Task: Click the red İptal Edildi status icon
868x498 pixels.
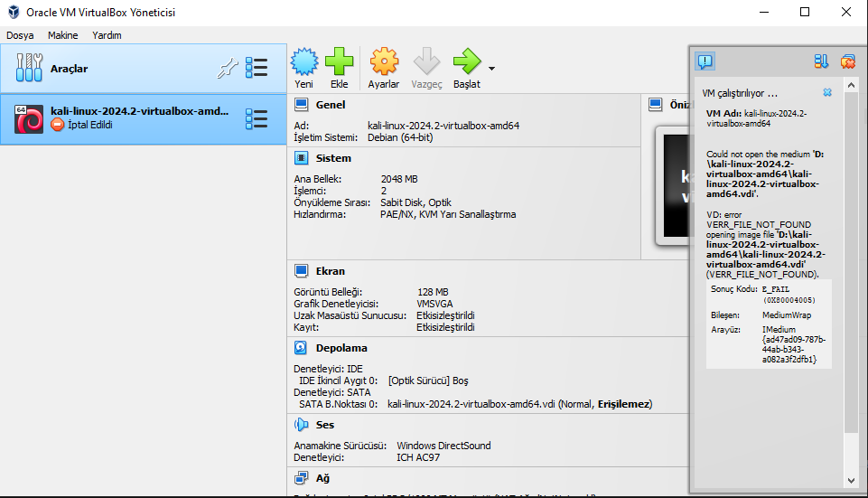Action: (x=57, y=126)
